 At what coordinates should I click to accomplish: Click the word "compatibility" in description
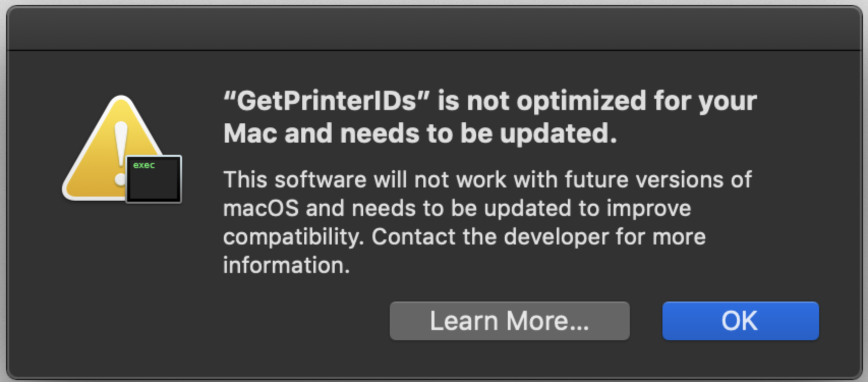(293, 237)
